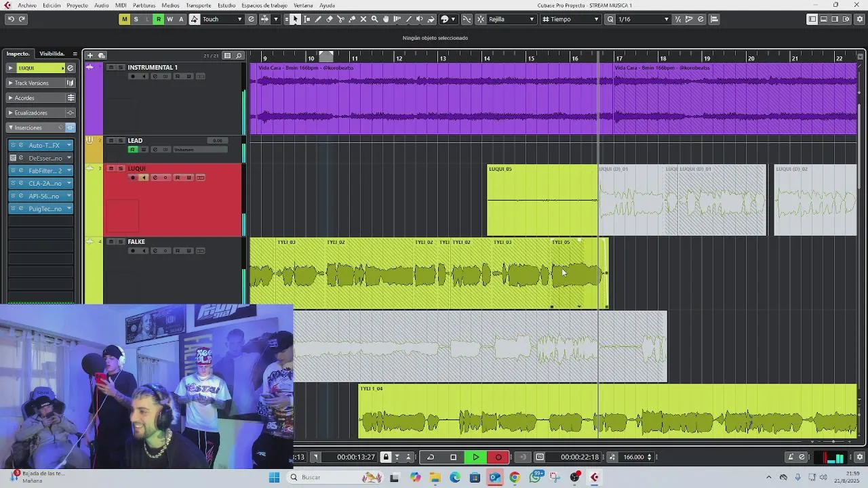Open dropdown arrow on CLA-2A insert slot
Screen dimensions: 868x488
68,183
